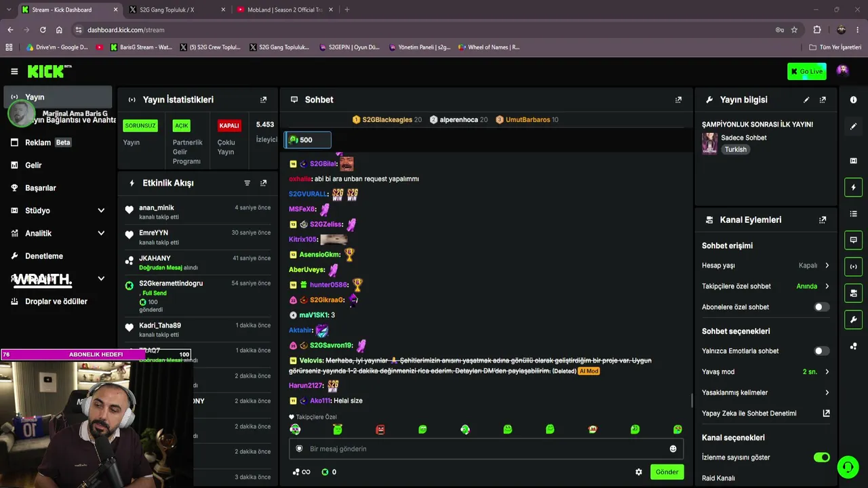Screen dimensions: 868x488
Task: Pop out the Kanal Eylemleri panel
Action: tap(823, 220)
